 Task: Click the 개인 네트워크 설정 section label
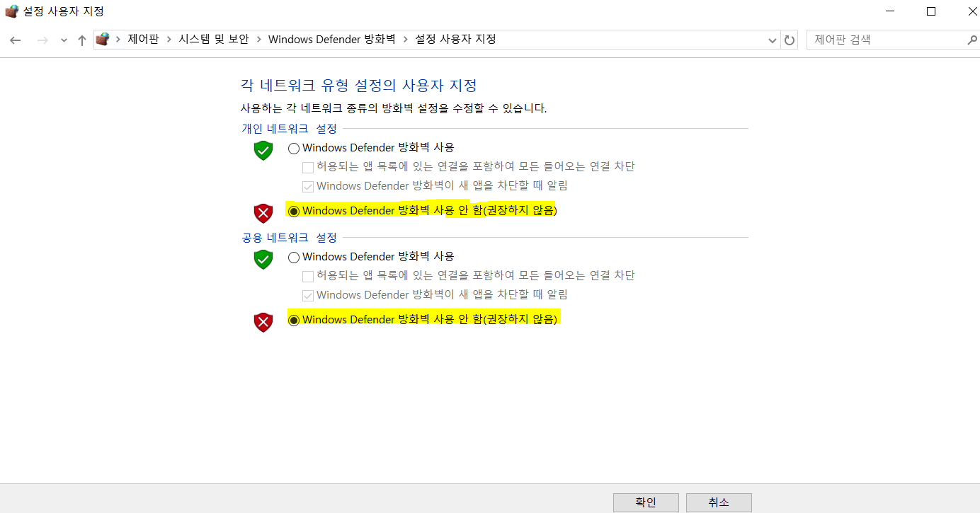point(289,129)
